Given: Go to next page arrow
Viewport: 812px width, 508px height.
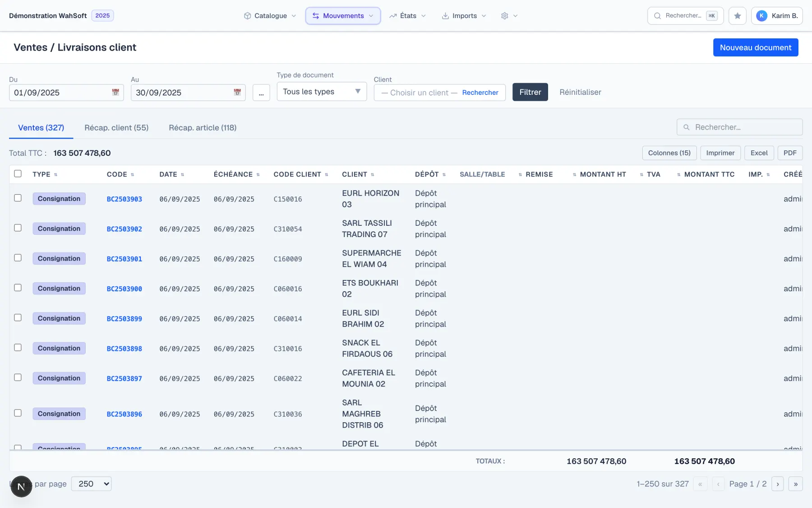Looking at the screenshot, I should [x=777, y=484].
